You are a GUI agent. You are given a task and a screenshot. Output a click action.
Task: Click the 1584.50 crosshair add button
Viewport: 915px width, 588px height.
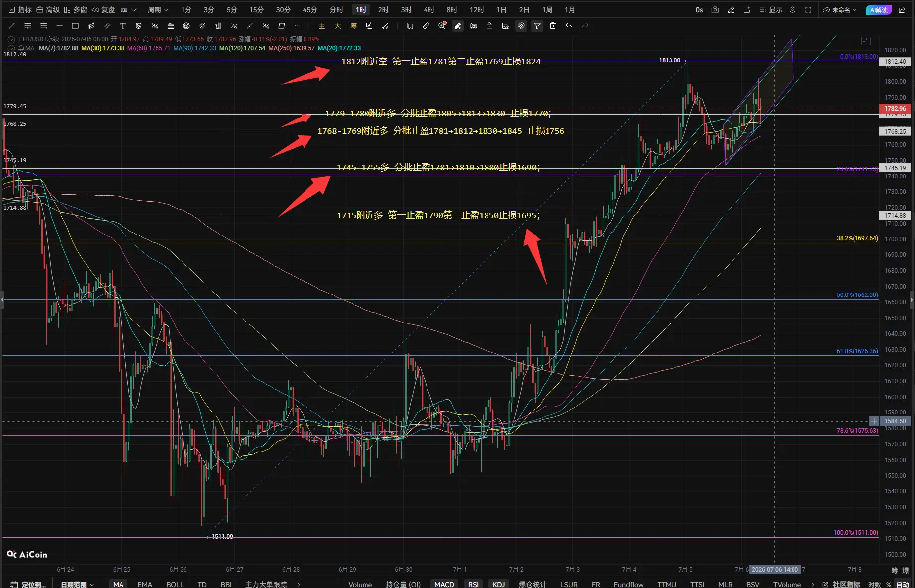point(874,421)
